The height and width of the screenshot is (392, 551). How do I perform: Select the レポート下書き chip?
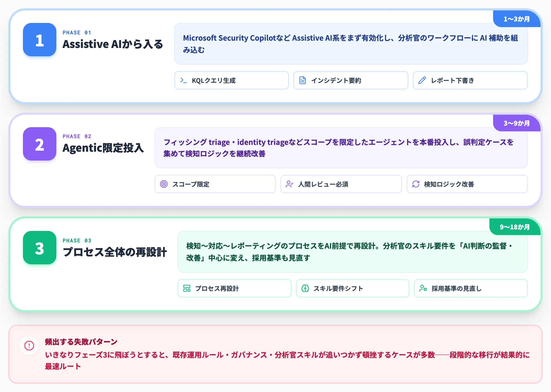(470, 80)
